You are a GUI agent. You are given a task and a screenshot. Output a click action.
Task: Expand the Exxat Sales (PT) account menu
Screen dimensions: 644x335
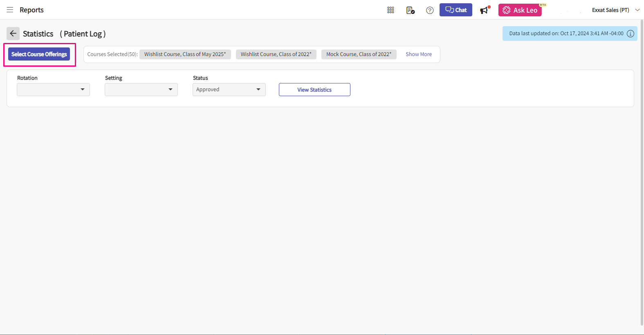(x=615, y=10)
